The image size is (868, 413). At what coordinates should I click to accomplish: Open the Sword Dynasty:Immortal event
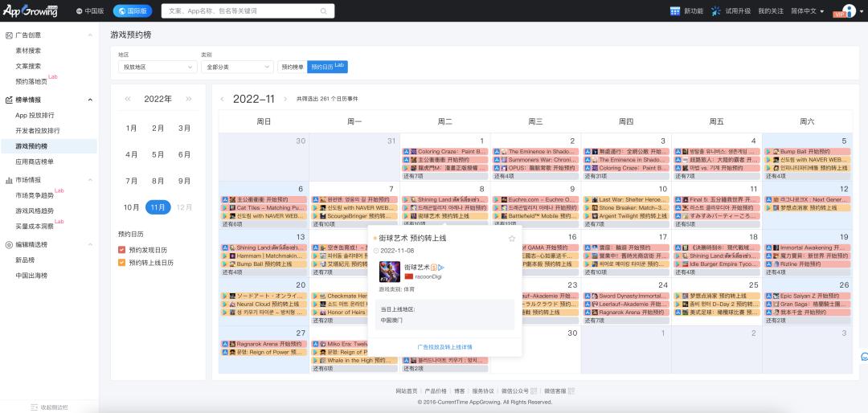(x=626, y=296)
